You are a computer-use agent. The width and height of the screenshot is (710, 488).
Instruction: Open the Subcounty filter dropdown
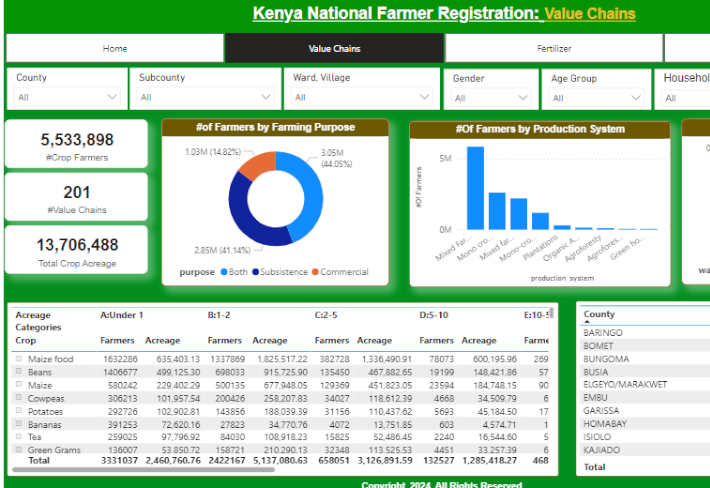click(205, 97)
